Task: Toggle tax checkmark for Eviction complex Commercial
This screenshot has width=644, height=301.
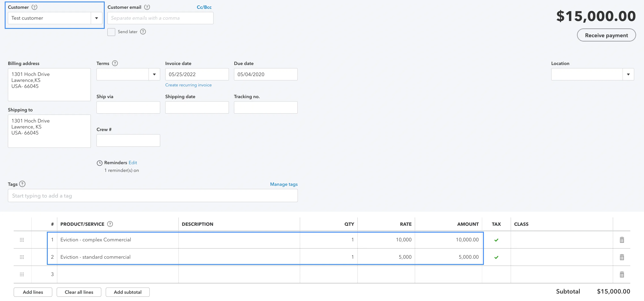Action: [496, 240]
